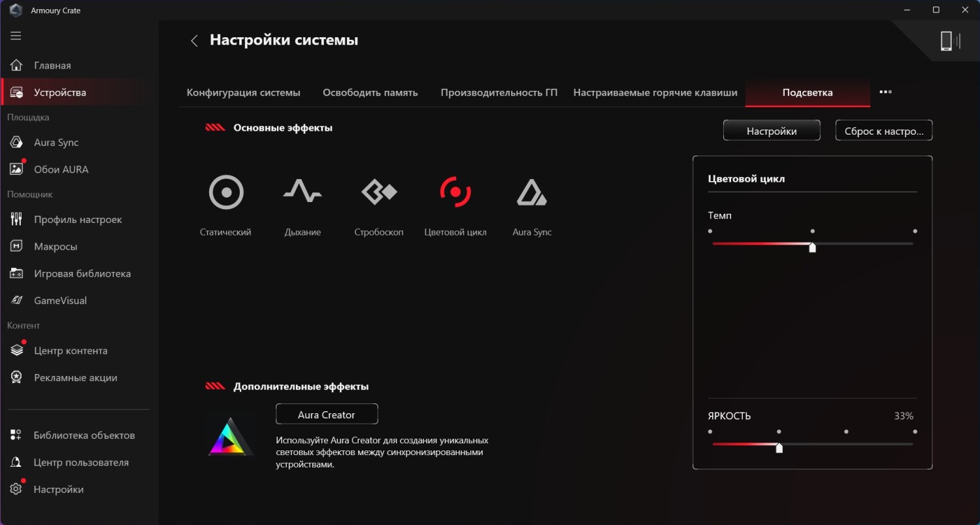Viewport: 980px width, 525px height.
Task: Switch to the Освободить память tab
Action: (x=370, y=93)
